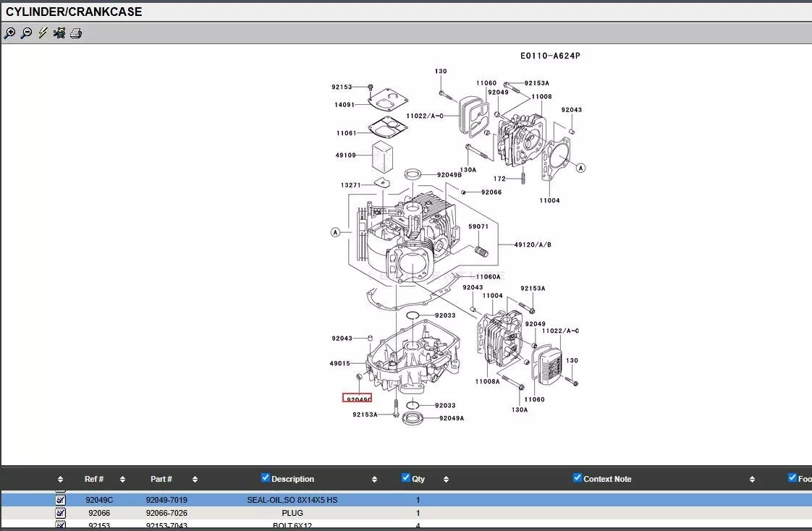Click the zoom out magnifier icon
Viewport: 812px width, 531px height.
26,33
